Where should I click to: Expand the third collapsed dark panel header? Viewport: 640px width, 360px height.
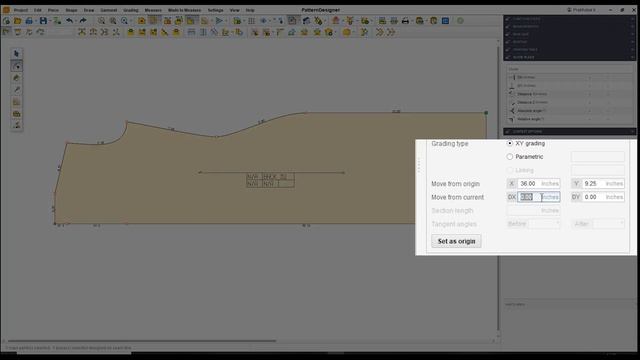569,34
